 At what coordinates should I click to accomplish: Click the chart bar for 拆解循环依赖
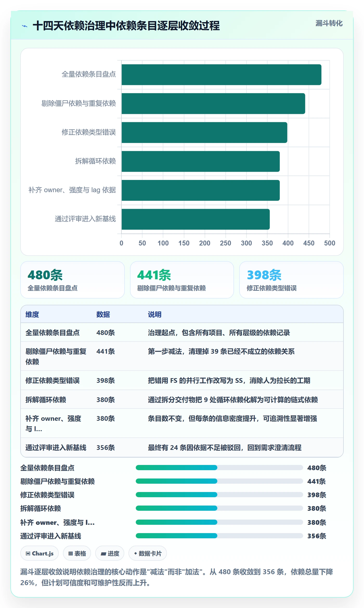[x=201, y=161]
